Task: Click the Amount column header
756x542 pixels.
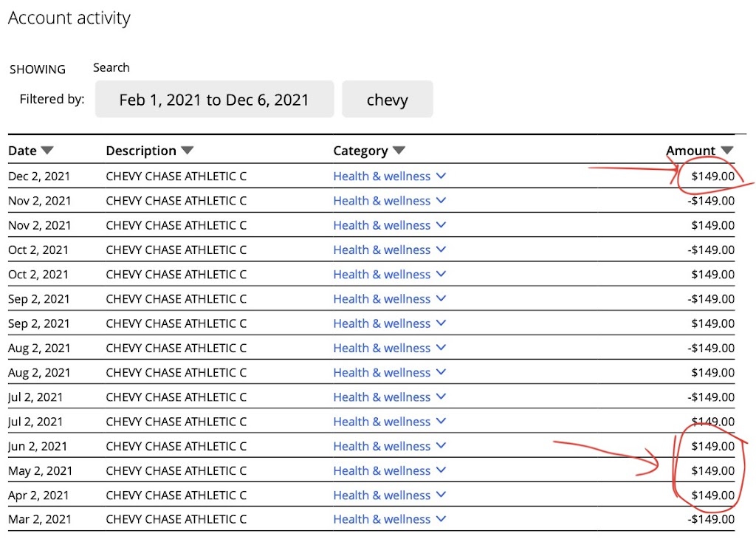Action: (690, 151)
